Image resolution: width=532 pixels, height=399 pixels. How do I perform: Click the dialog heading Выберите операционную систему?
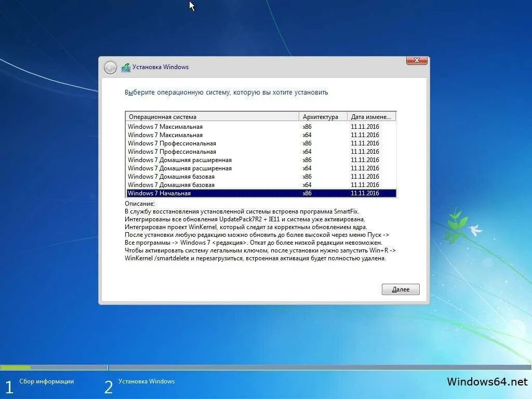(x=227, y=92)
